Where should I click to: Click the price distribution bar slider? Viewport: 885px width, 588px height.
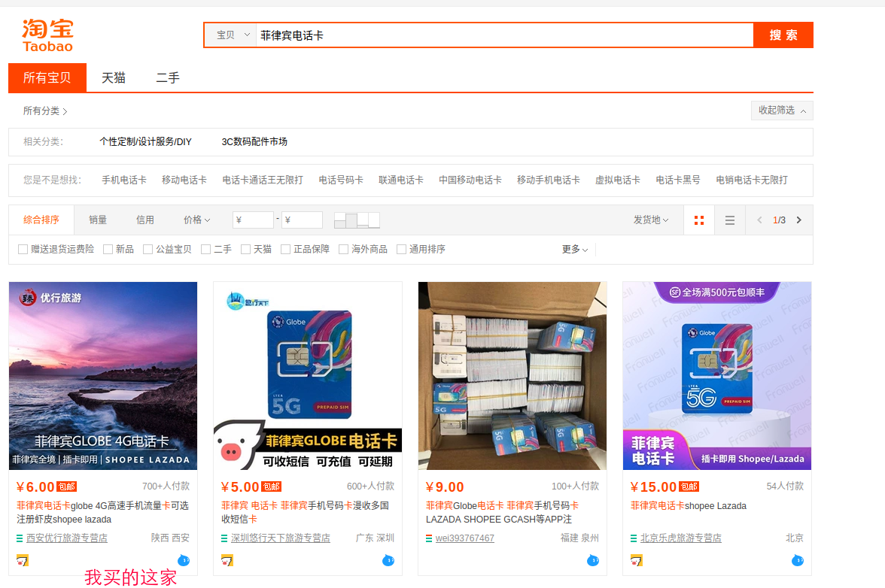[357, 220]
